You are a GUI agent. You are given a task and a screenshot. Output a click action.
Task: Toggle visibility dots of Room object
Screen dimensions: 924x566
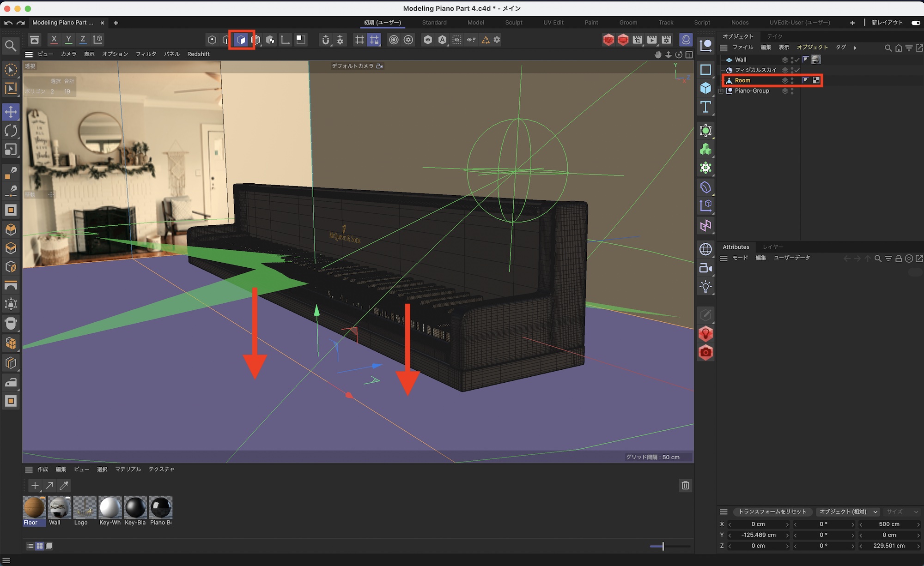coord(792,80)
